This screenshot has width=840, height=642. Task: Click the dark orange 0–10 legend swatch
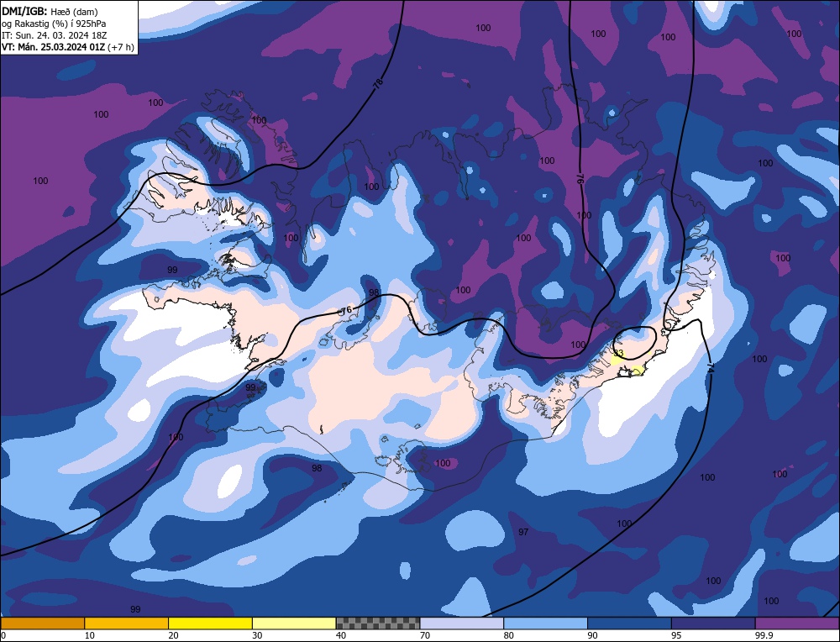click(43, 623)
